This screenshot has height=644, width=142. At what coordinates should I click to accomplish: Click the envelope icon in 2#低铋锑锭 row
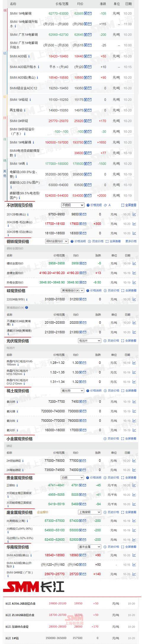click(85, 460)
